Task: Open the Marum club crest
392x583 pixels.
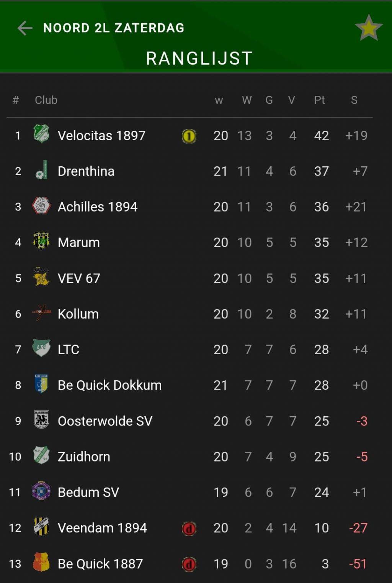Action: pyautogui.click(x=41, y=241)
